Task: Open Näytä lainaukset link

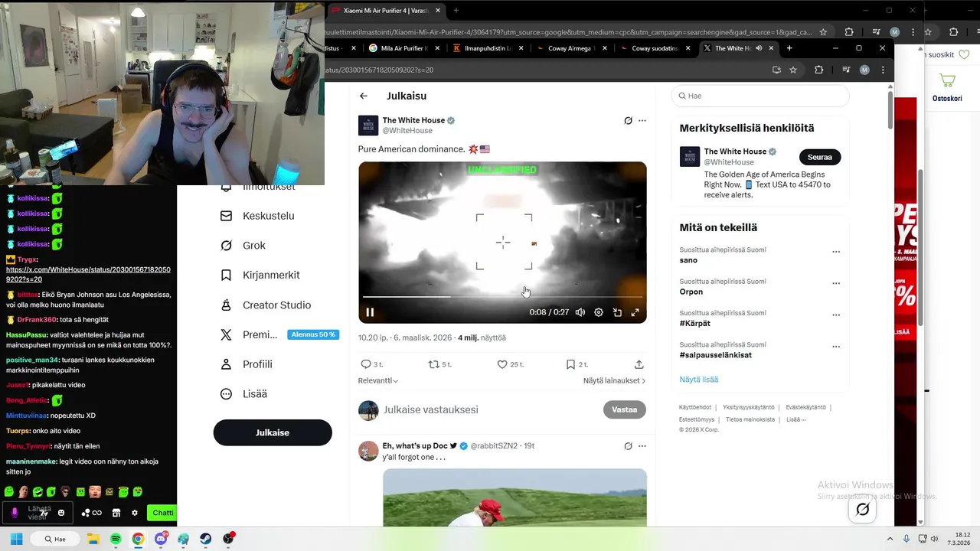Action: tap(614, 380)
